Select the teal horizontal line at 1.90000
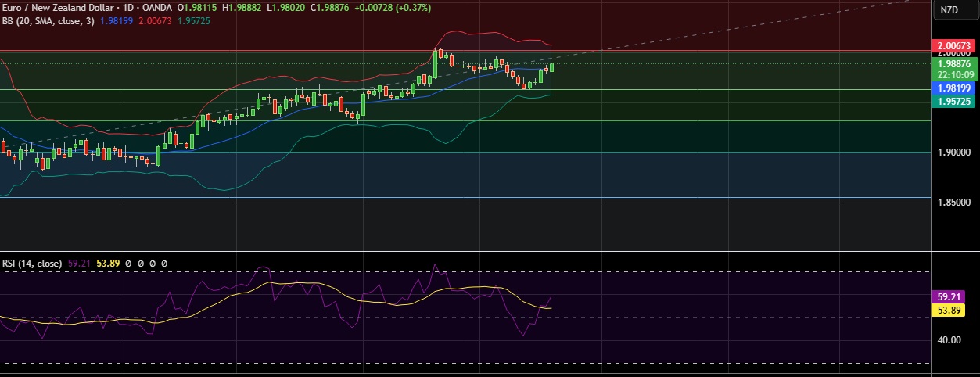 pos(469,153)
